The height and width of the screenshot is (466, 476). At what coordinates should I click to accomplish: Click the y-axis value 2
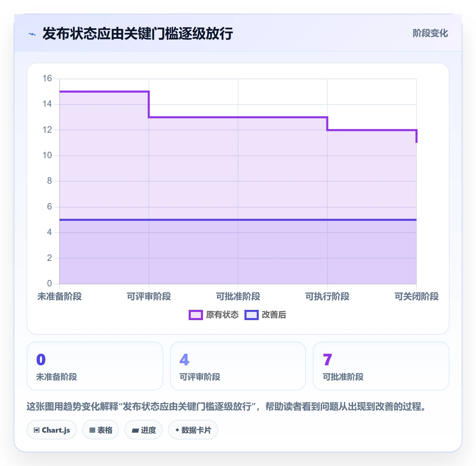pyautogui.click(x=50, y=258)
